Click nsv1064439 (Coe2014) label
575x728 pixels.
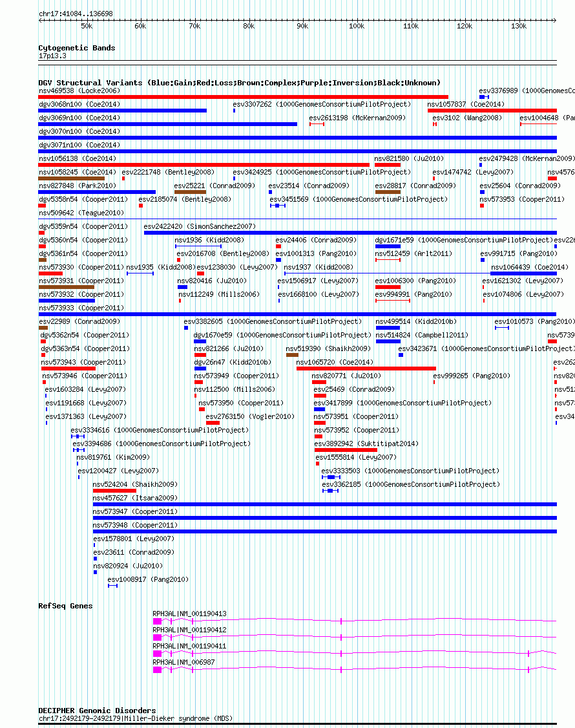(530, 267)
